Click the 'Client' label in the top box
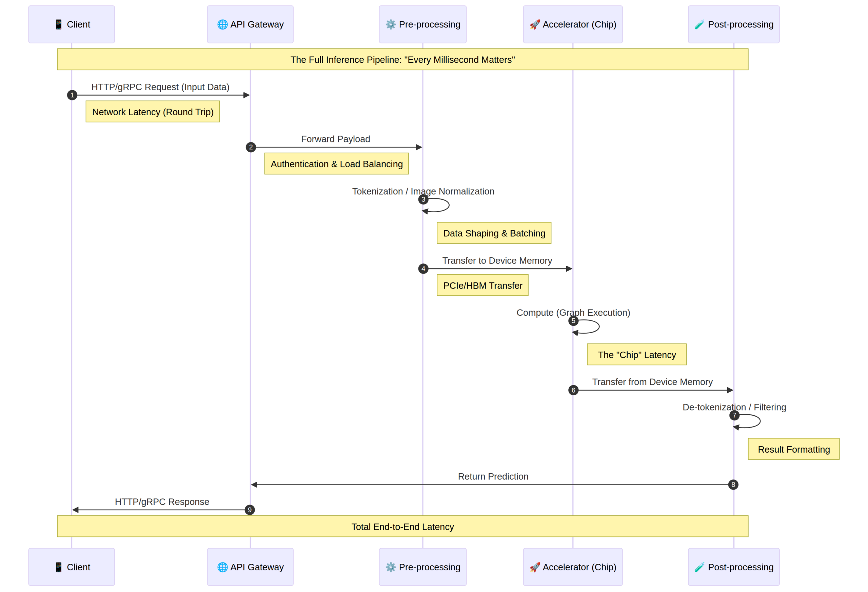Image resolution: width=868 pixels, height=592 pixels. tap(78, 25)
